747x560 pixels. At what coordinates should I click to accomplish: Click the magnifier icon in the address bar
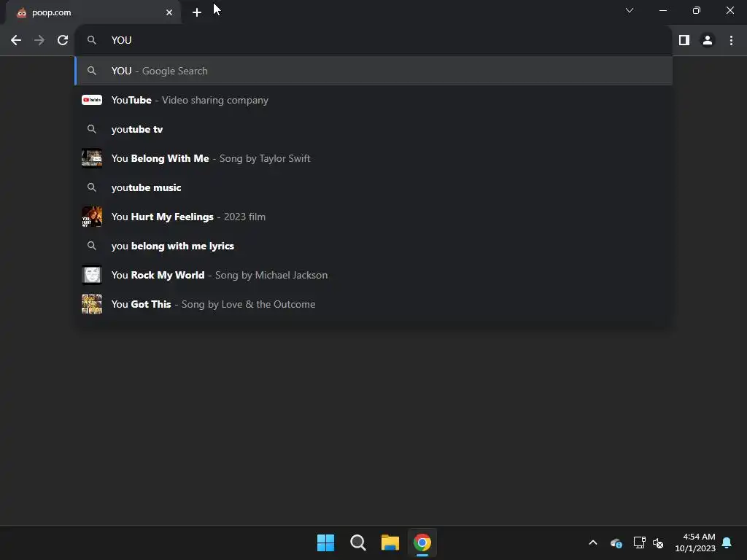(x=92, y=41)
